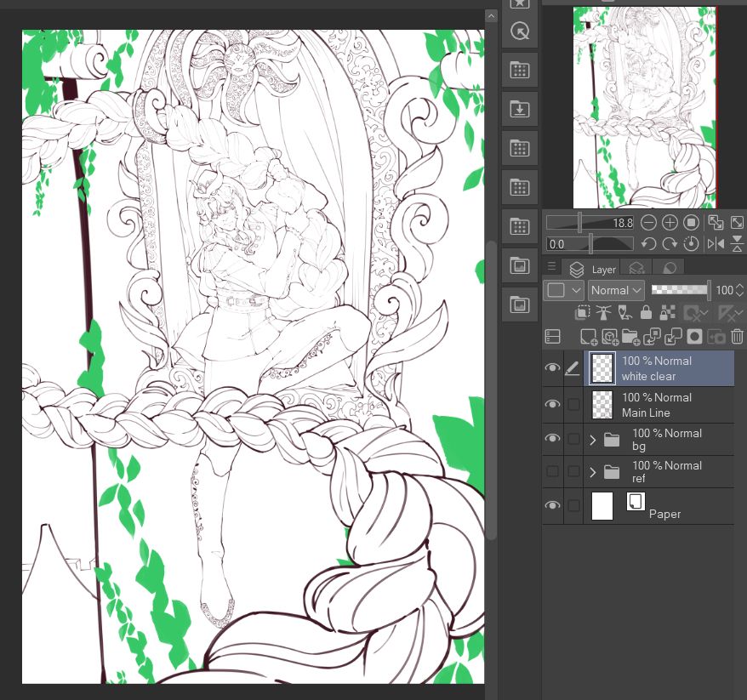The image size is (747, 700).
Task: Open the layer color palette dropdown
Action: 563,290
